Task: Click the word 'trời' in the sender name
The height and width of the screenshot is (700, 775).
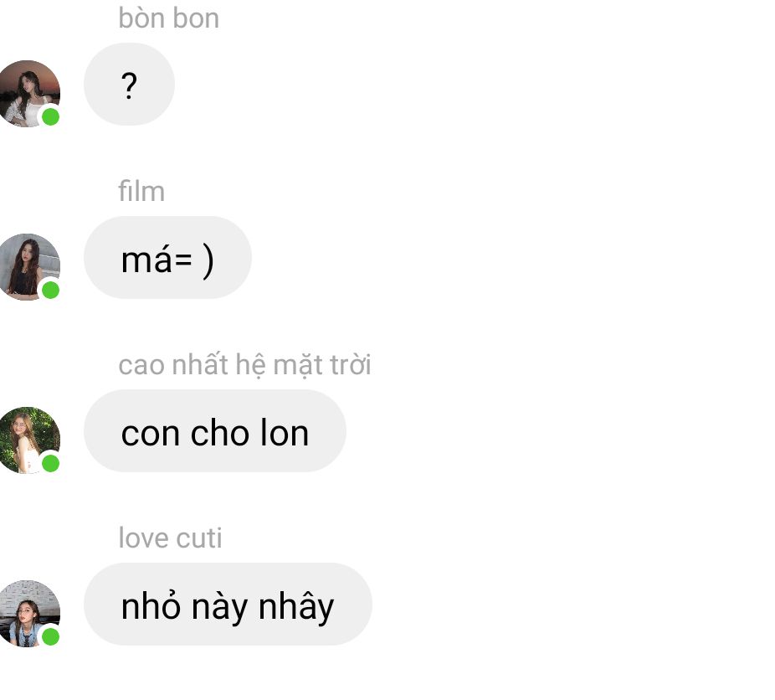Action: [x=351, y=365]
